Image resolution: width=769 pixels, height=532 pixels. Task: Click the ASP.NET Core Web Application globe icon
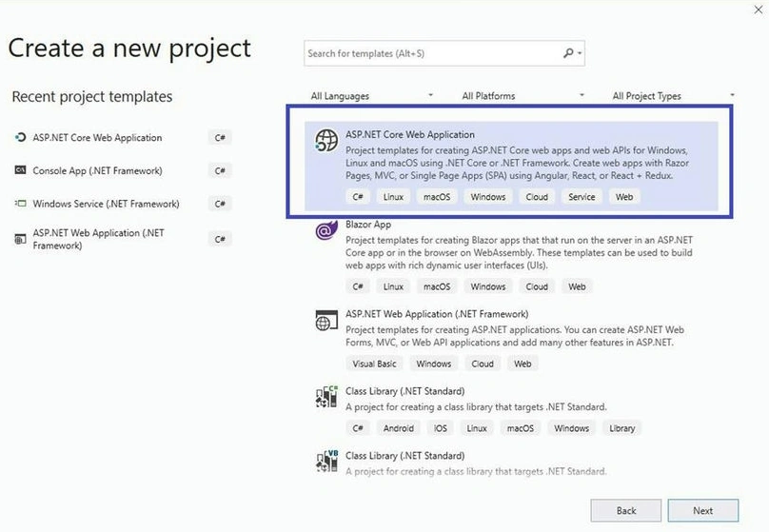pos(326,140)
